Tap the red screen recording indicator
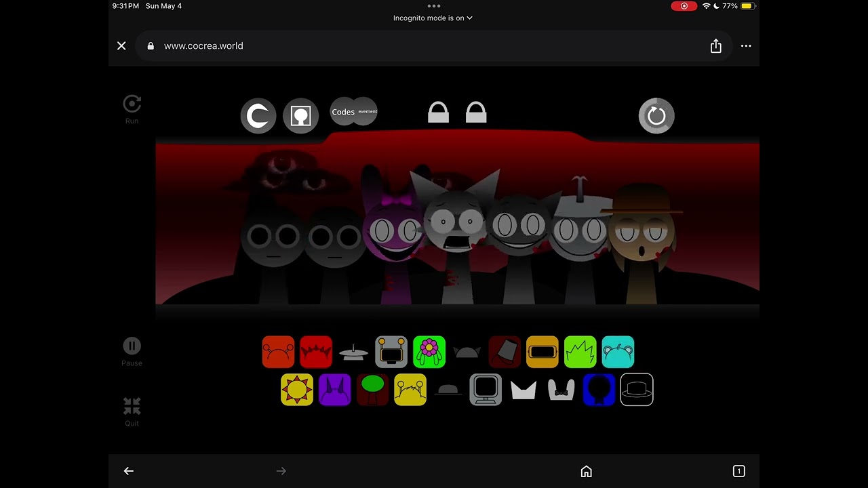Viewport: 868px width, 488px height. click(x=684, y=6)
